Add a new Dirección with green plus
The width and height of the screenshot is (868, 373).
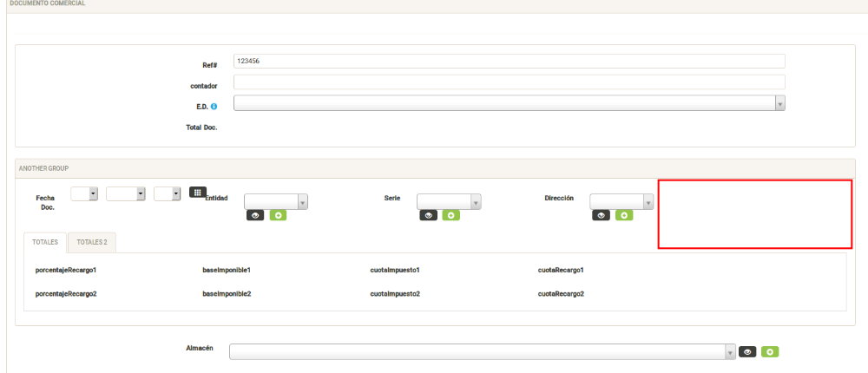coord(624,215)
